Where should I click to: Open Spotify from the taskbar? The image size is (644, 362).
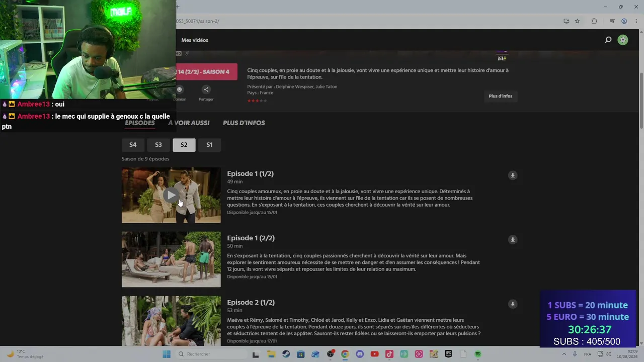coord(478,354)
